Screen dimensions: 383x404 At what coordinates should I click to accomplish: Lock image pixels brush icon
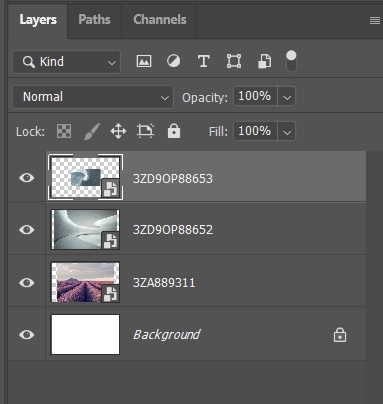point(92,131)
